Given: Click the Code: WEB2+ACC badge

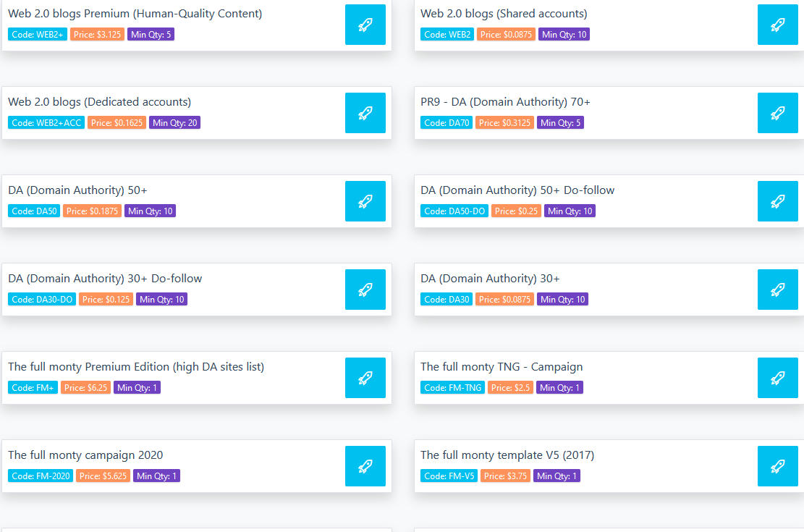Looking at the screenshot, I should 46,122.
